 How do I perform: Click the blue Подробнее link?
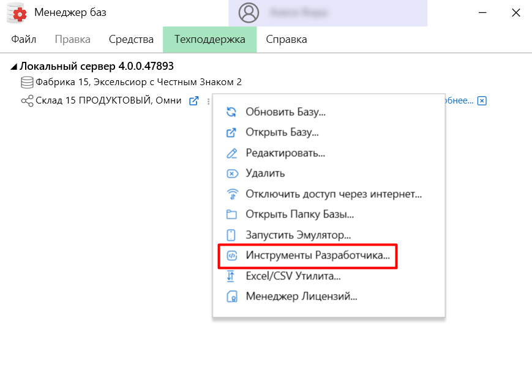tap(463, 100)
